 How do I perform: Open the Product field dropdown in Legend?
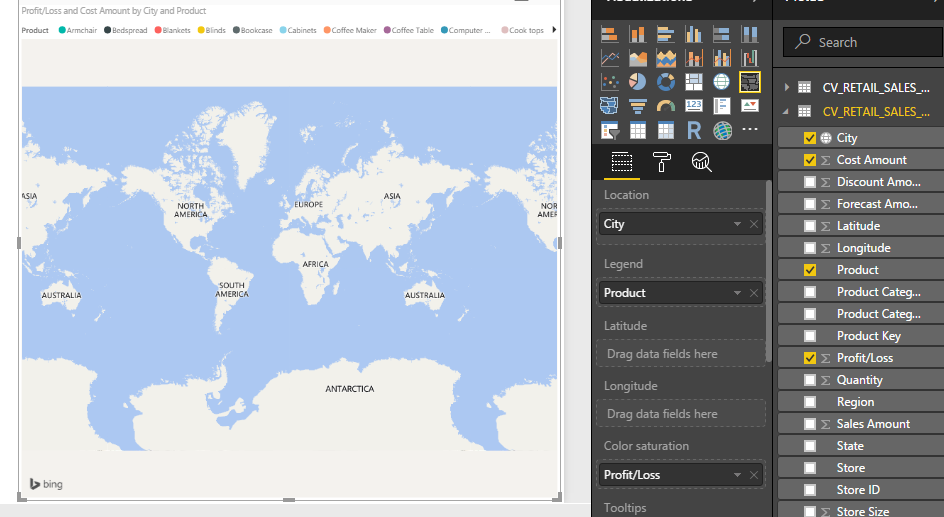(737, 293)
